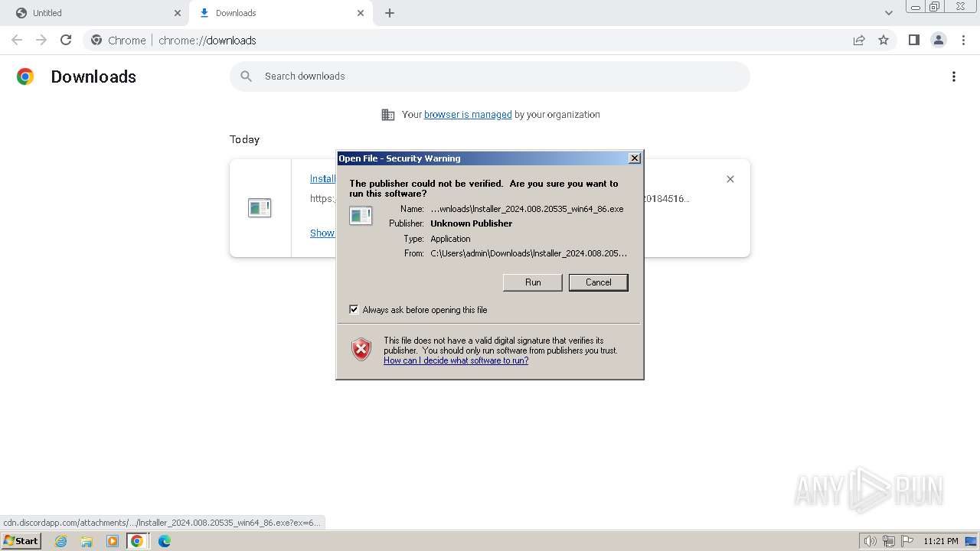
Task: Click the Chrome logo beside Downloads
Action: [x=25, y=77]
